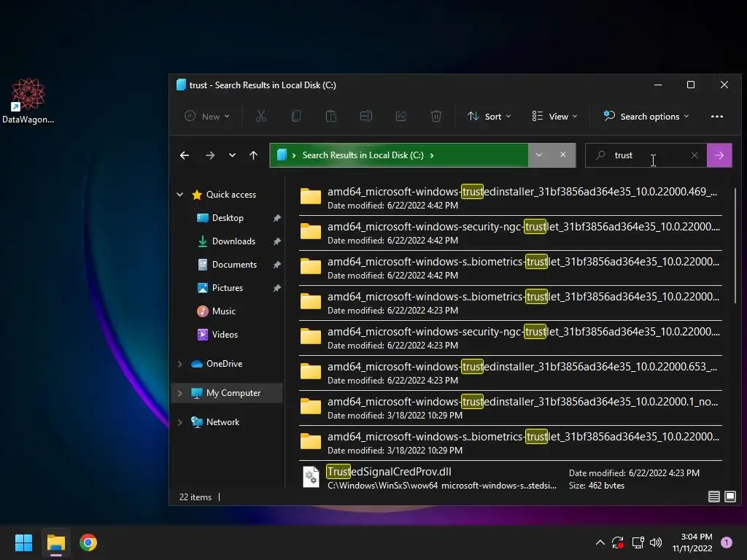The height and width of the screenshot is (560, 747).
Task: Open the Sort dropdown menu
Action: pos(489,117)
